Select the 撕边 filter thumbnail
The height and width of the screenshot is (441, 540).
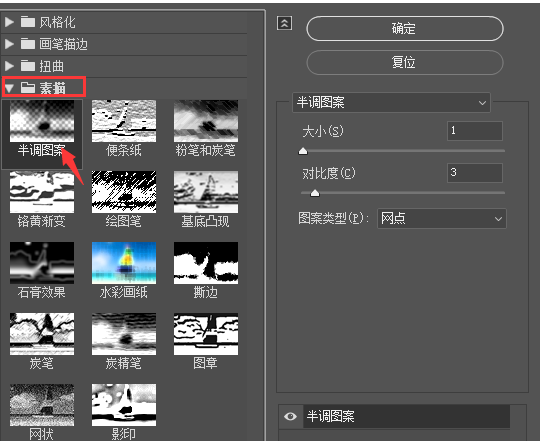[206, 263]
